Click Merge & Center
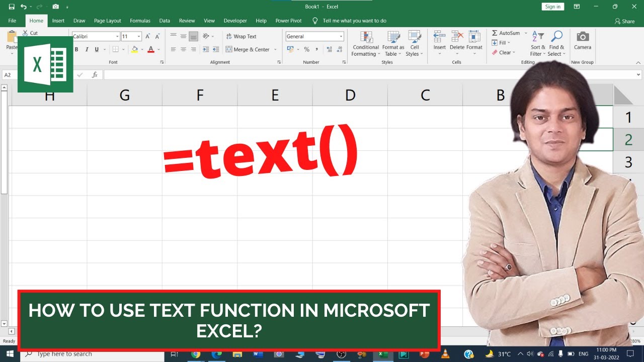644x362 pixels. point(248,49)
